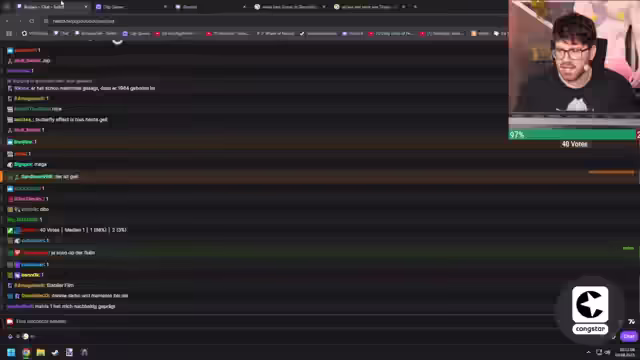Click volume icon in system tray

click(607, 352)
